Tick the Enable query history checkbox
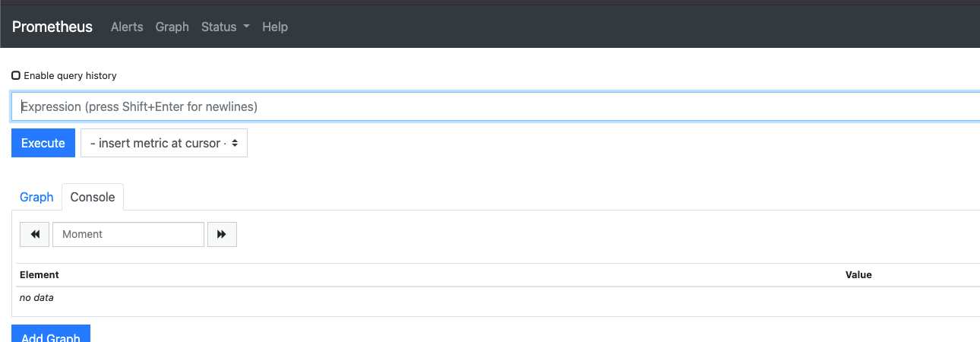980x342 pixels. [16, 75]
